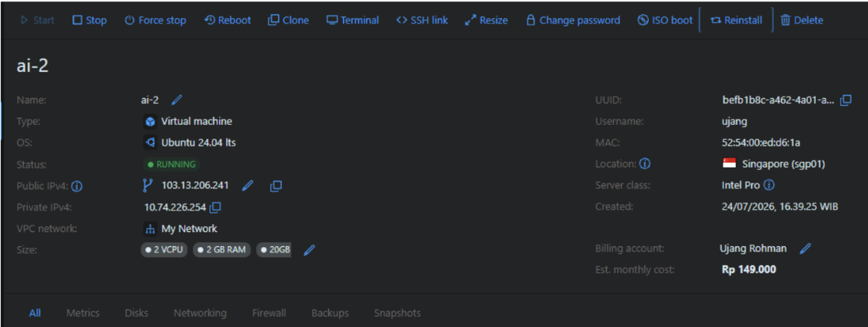Edit the public IPv4 address pencil icon
Image resolution: width=868 pixels, height=327 pixels.
(x=248, y=186)
